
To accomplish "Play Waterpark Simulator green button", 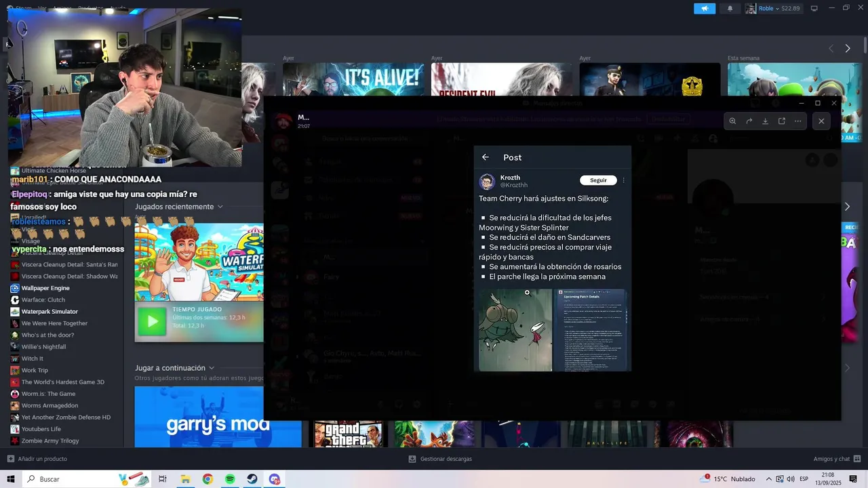I will (152, 321).
